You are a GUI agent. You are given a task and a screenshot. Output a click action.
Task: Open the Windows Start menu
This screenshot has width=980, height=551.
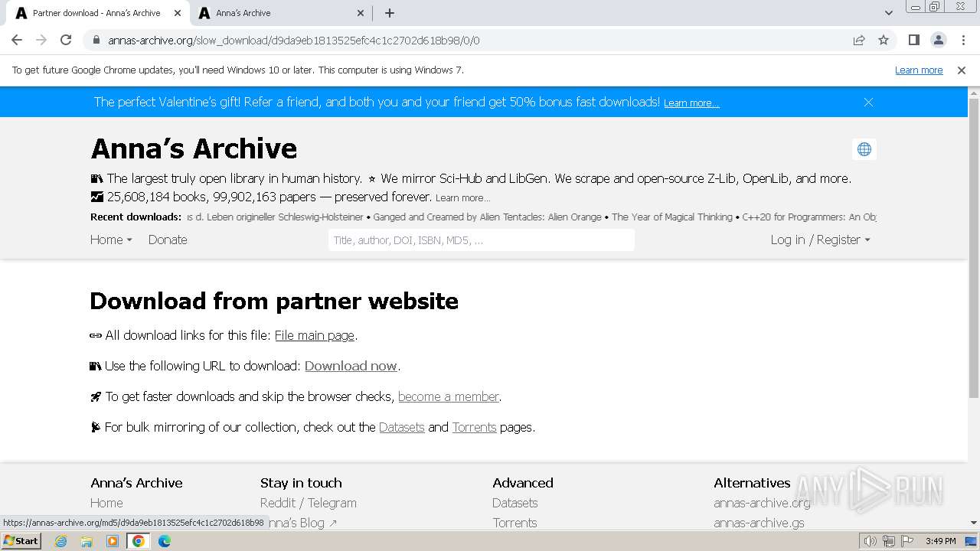21,540
